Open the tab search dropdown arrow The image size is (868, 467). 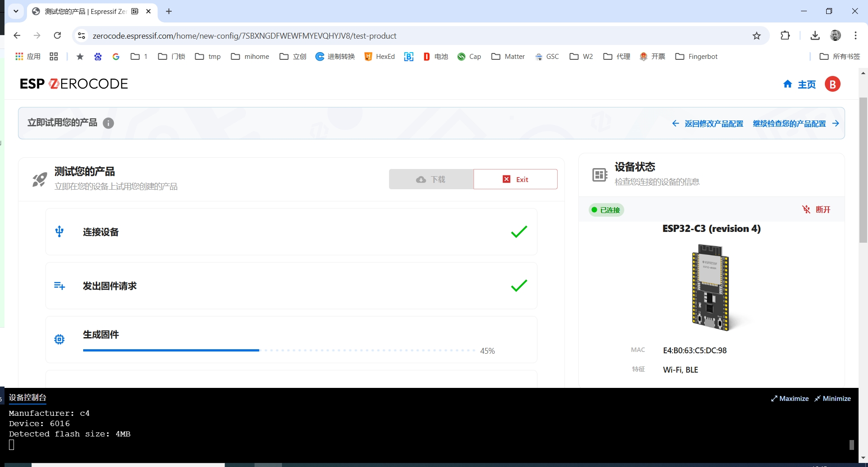16,11
